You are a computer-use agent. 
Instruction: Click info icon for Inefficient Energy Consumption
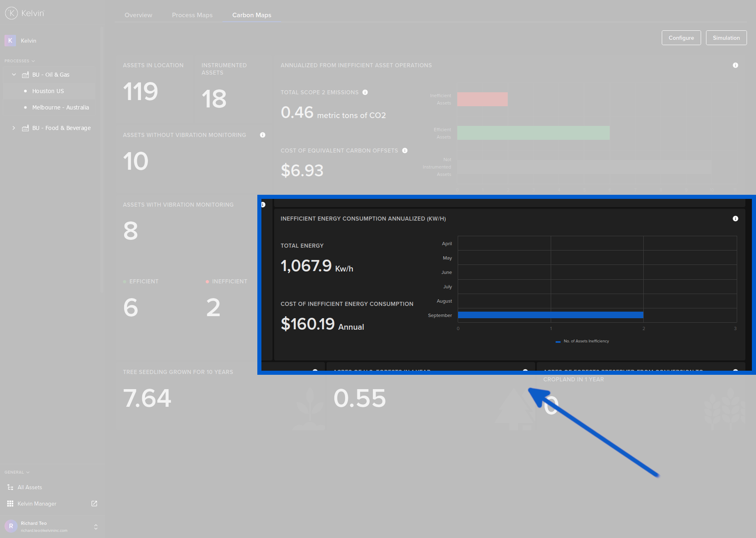(x=735, y=219)
